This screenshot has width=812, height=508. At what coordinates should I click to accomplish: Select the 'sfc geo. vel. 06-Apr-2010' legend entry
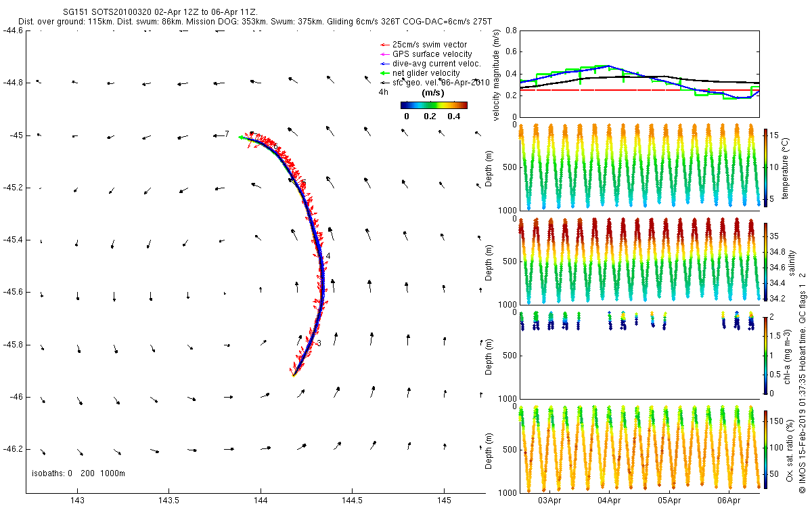click(x=441, y=83)
